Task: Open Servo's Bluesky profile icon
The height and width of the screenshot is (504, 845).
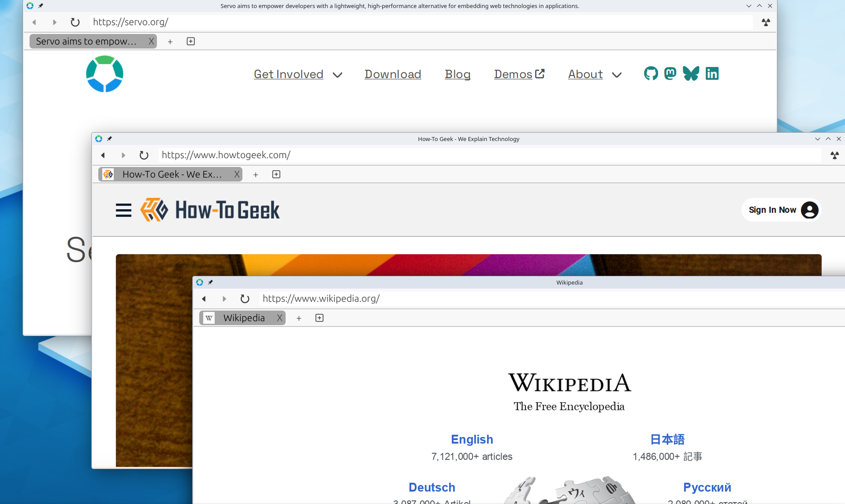Action: pyautogui.click(x=691, y=74)
